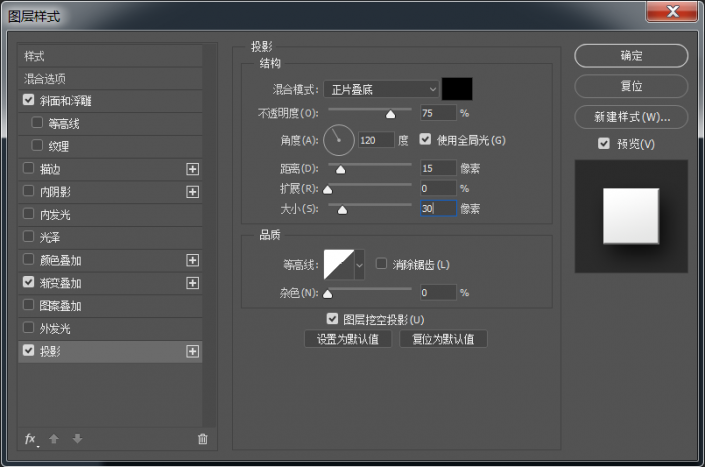Image resolution: width=705 pixels, height=467 pixels.
Task: Toggle 图层挖空投影 checkbox
Action: 332,319
